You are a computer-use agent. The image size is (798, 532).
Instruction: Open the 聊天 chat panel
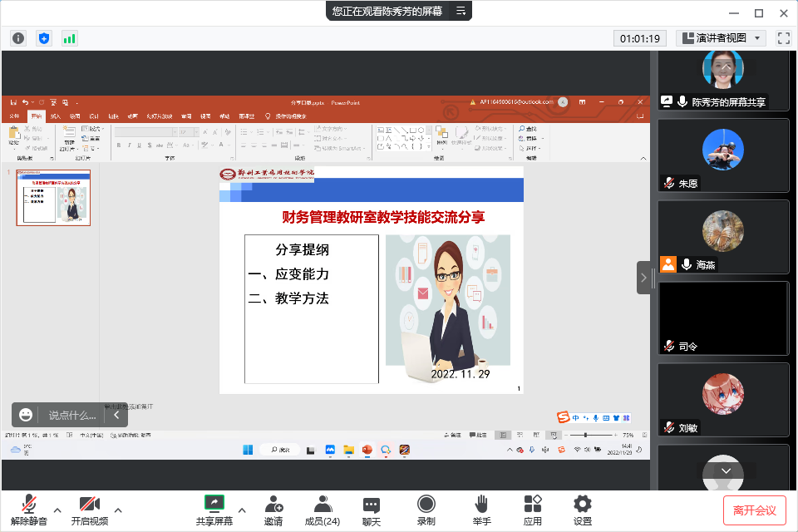click(x=372, y=510)
